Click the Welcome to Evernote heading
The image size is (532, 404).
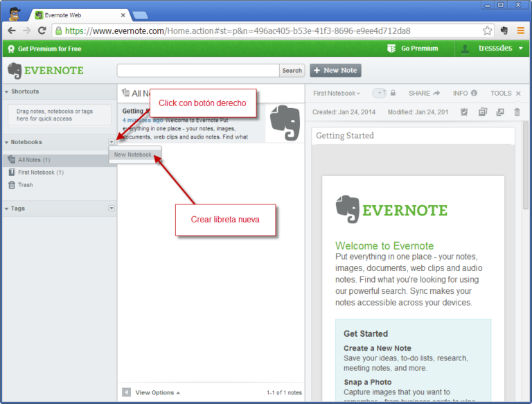coord(384,245)
